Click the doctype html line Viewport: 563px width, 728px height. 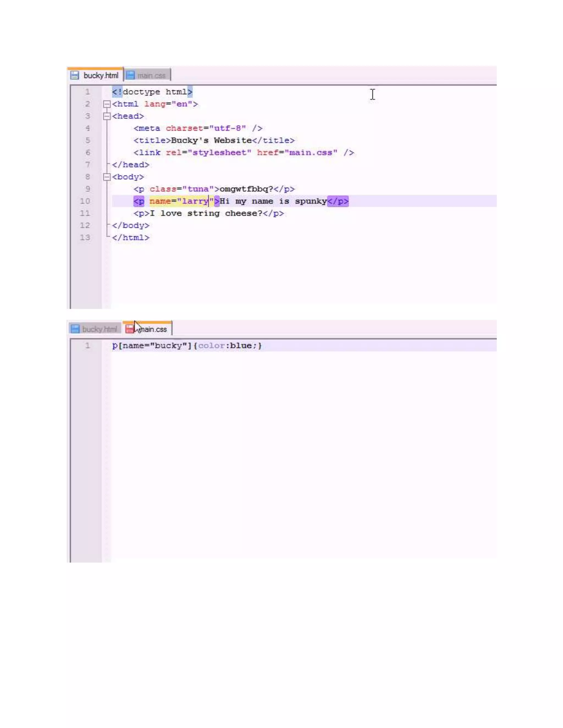click(x=152, y=92)
